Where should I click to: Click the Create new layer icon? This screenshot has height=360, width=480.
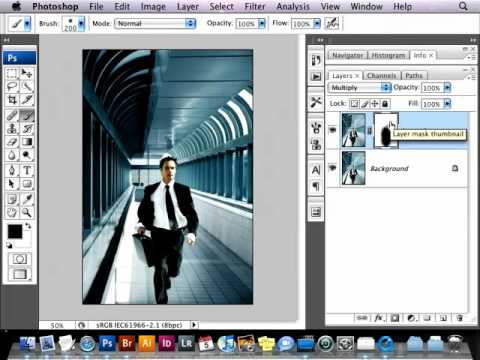(443, 318)
